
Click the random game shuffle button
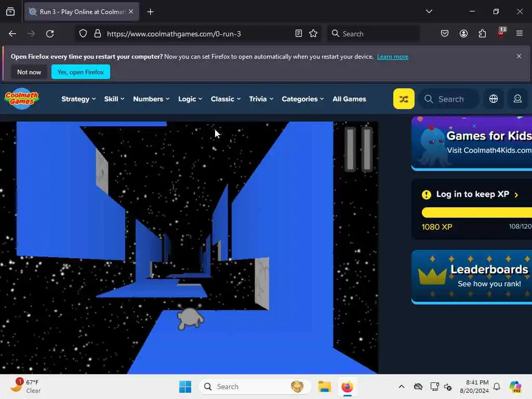[404, 99]
